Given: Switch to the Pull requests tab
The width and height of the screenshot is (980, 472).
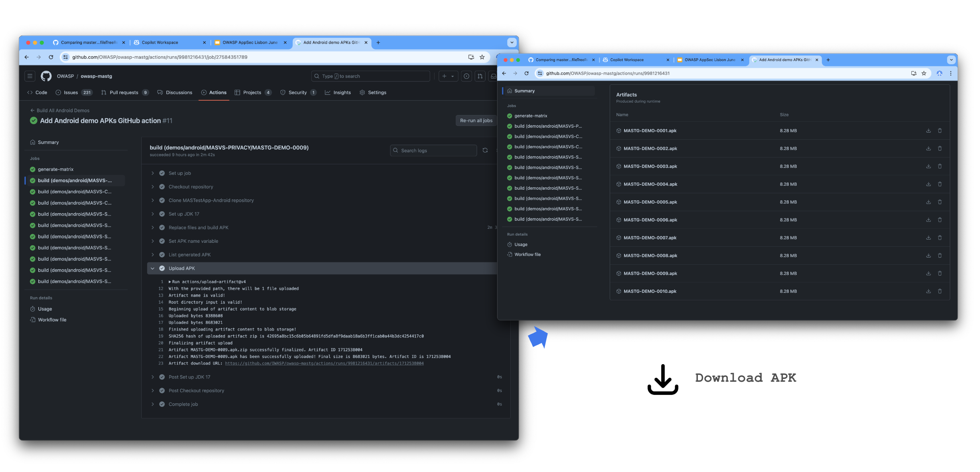Looking at the screenshot, I should tap(124, 93).
